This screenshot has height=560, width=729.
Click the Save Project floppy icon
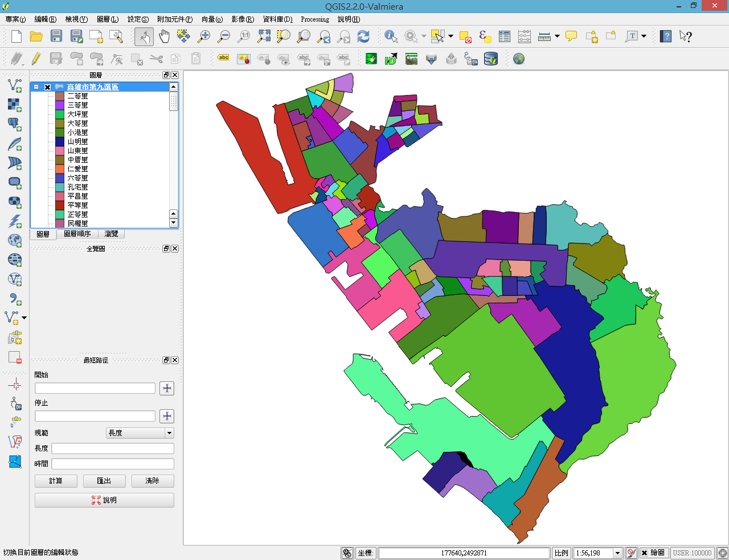click(x=56, y=36)
